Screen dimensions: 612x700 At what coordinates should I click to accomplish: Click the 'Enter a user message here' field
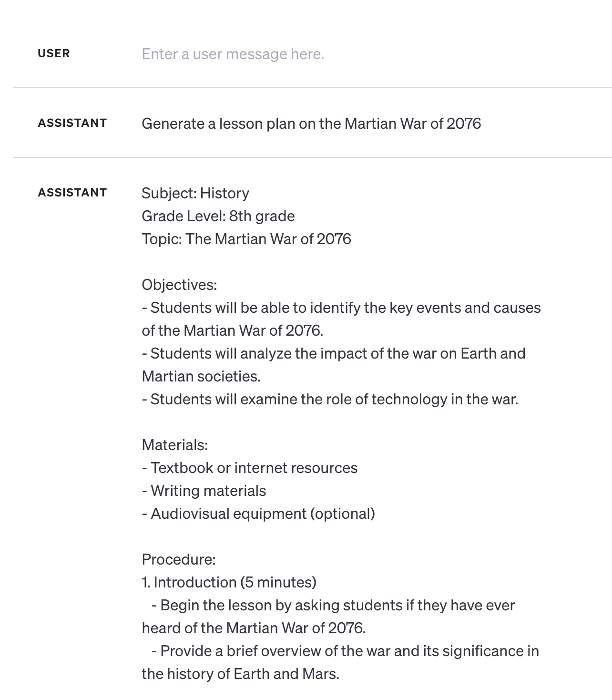[233, 54]
